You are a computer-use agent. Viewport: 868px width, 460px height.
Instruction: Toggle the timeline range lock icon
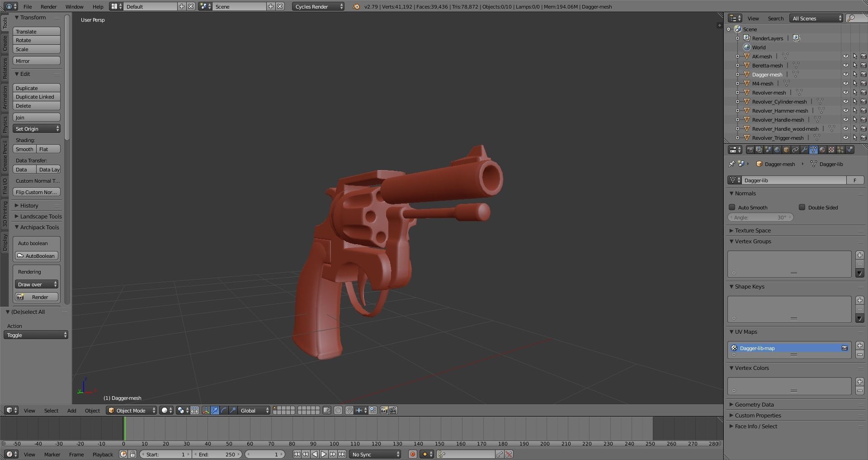[132, 454]
